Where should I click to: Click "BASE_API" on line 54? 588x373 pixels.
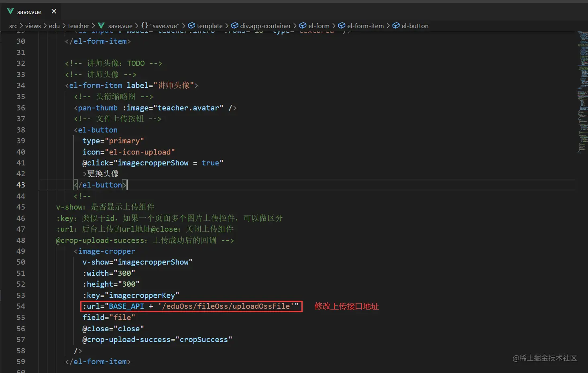[126, 306]
